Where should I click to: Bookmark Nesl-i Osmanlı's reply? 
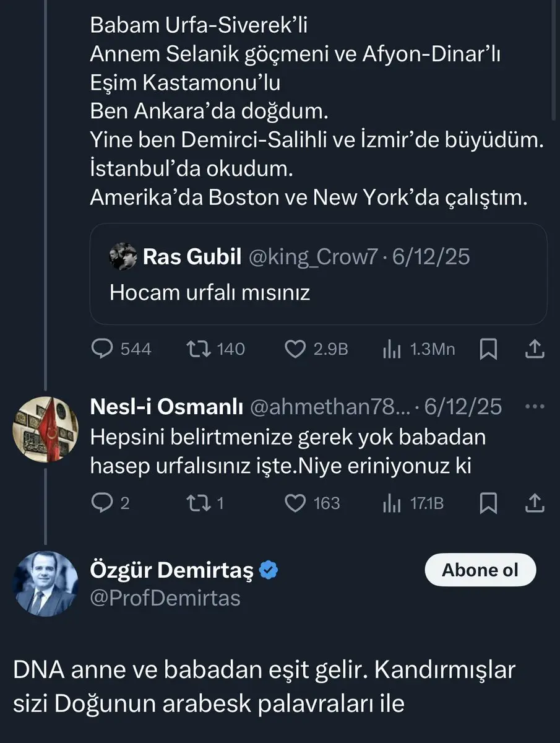coord(489,503)
